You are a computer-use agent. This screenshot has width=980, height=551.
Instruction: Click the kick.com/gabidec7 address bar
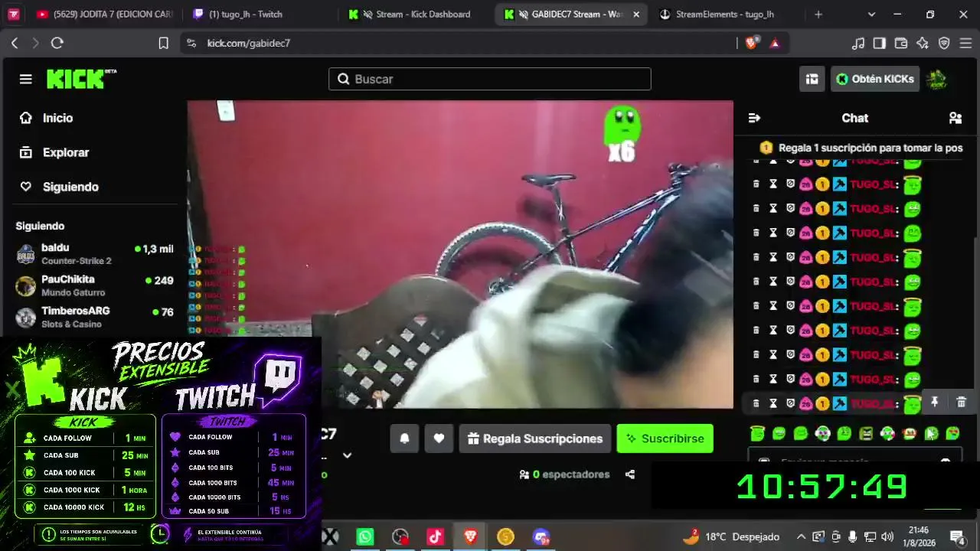click(459, 43)
